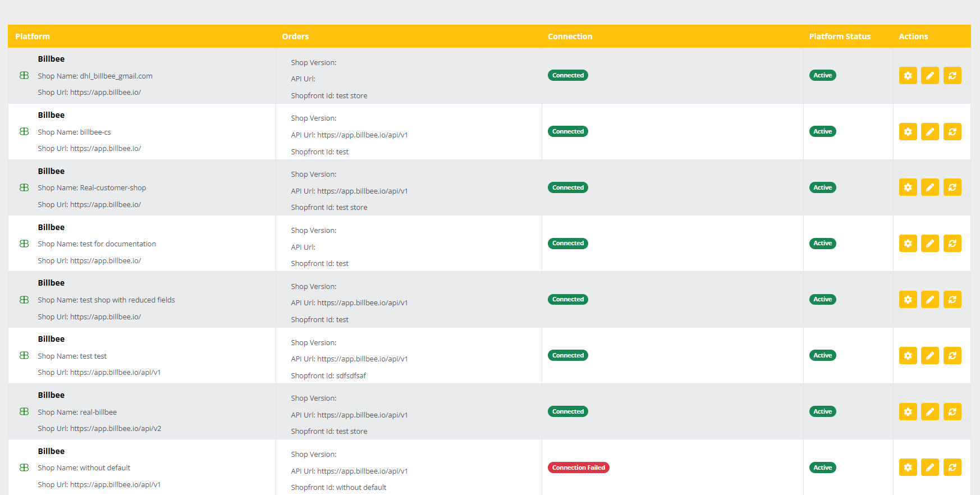The image size is (980, 495).
Task: Select the Active badge for real-billbee
Action: coord(823,411)
